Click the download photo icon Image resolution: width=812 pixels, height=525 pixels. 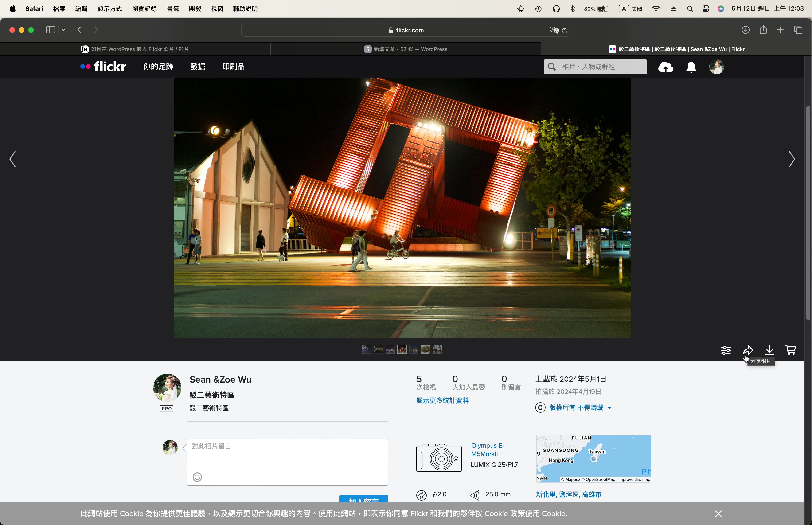pos(769,350)
